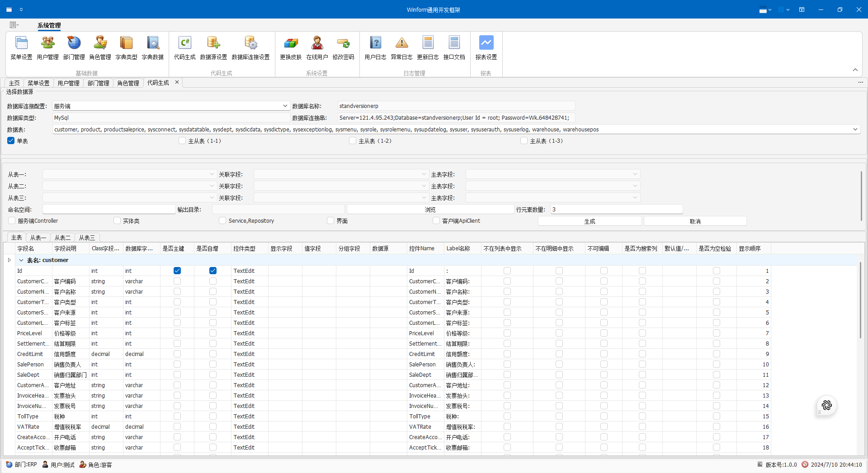Collapse the 表名: customer group row
The width and height of the screenshot is (868, 473).
point(21,260)
